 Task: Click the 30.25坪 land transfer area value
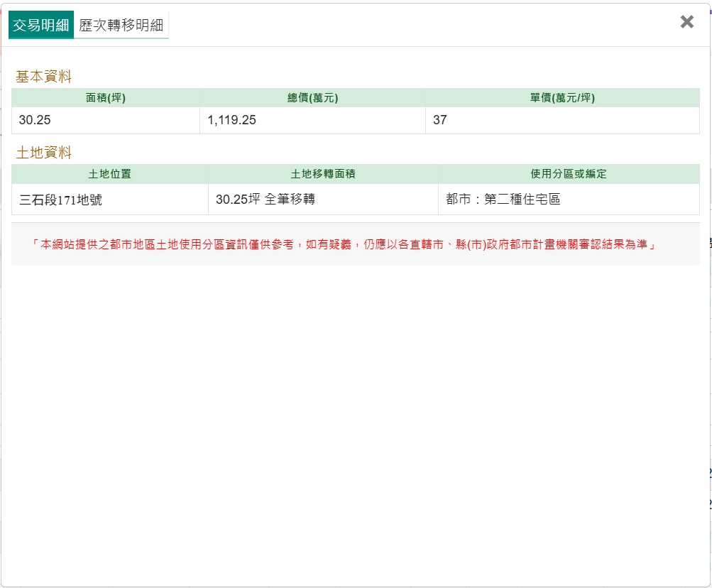(x=238, y=200)
